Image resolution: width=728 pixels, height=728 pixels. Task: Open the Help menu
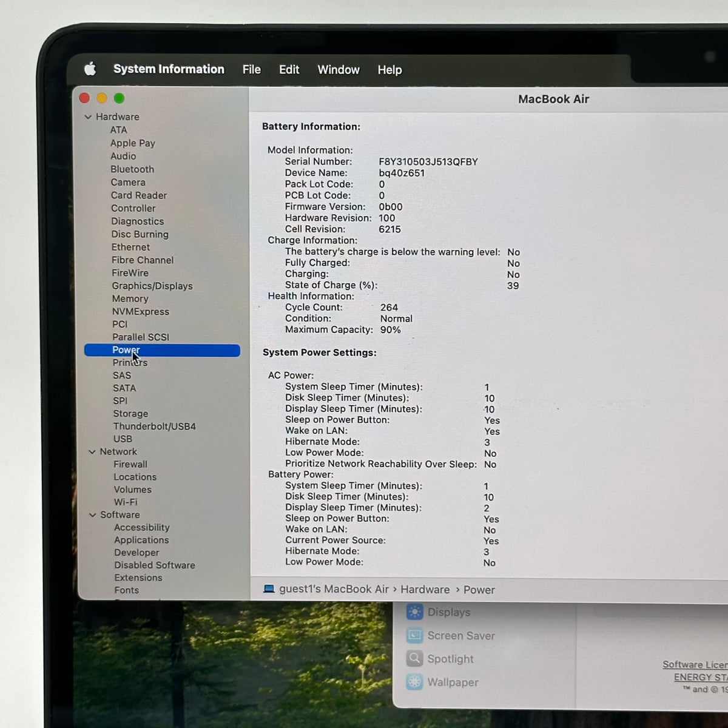(x=389, y=70)
